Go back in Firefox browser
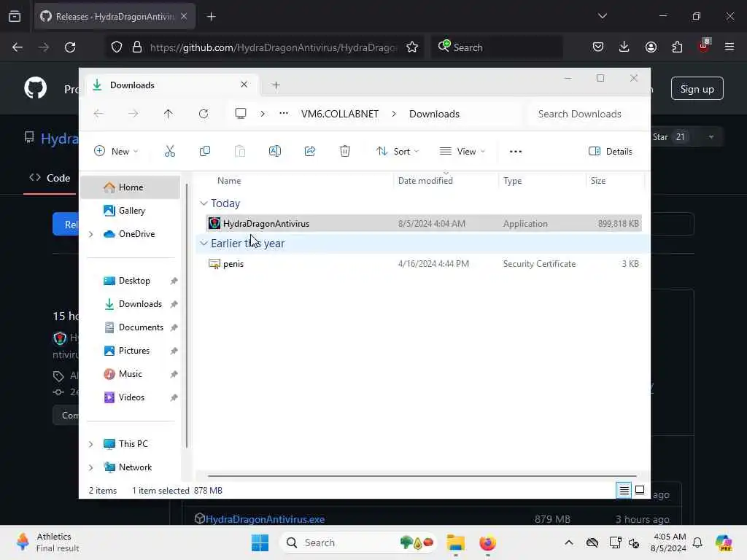 point(18,47)
